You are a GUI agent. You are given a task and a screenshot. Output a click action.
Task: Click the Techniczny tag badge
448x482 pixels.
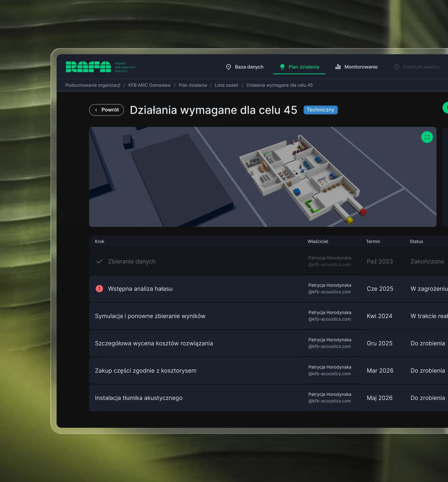pyautogui.click(x=320, y=110)
